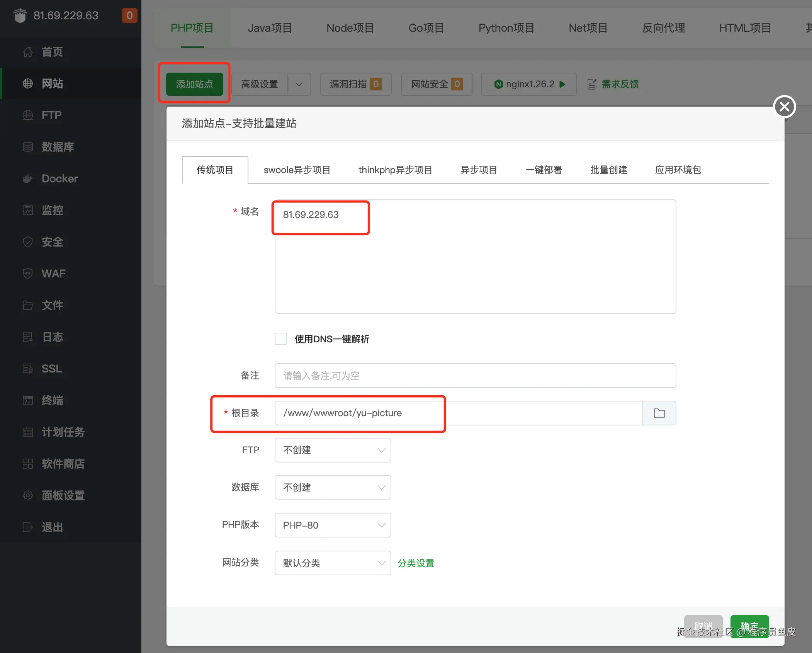Open the 高级设置 dropdown arrow

[x=299, y=84]
